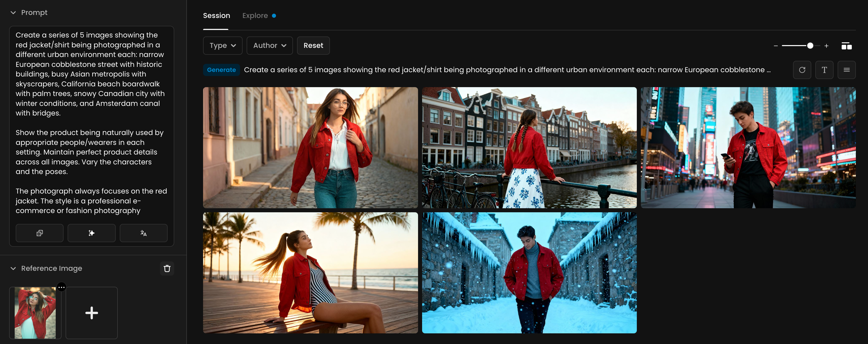Click the minus zoom-out icon
This screenshot has width=868, height=344.
tap(776, 46)
